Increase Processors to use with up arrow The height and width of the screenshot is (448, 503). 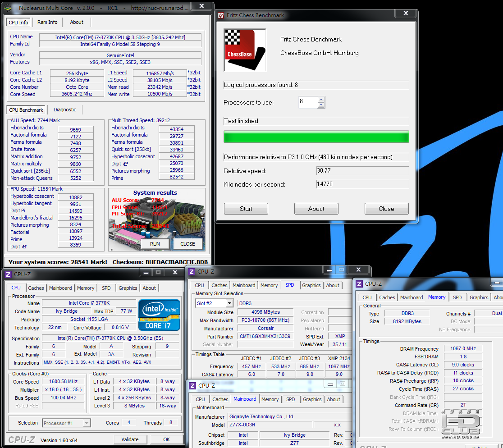pos(321,99)
